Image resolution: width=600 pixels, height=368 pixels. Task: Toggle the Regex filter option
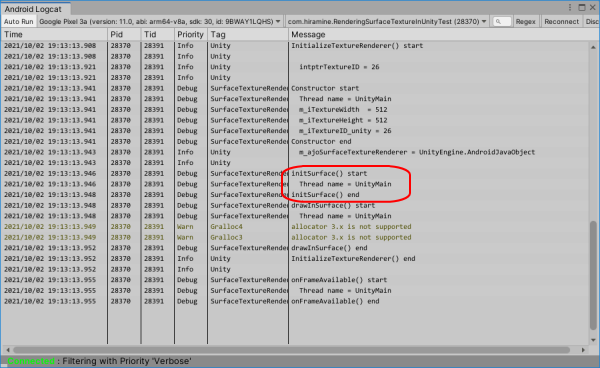point(525,21)
